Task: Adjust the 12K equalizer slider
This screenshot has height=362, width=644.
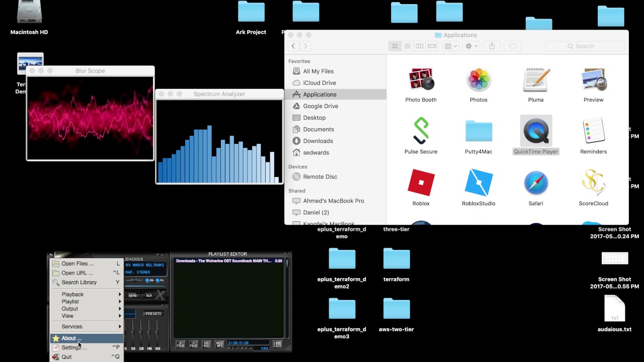Action: pyautogui.click(x=141, y=333)
